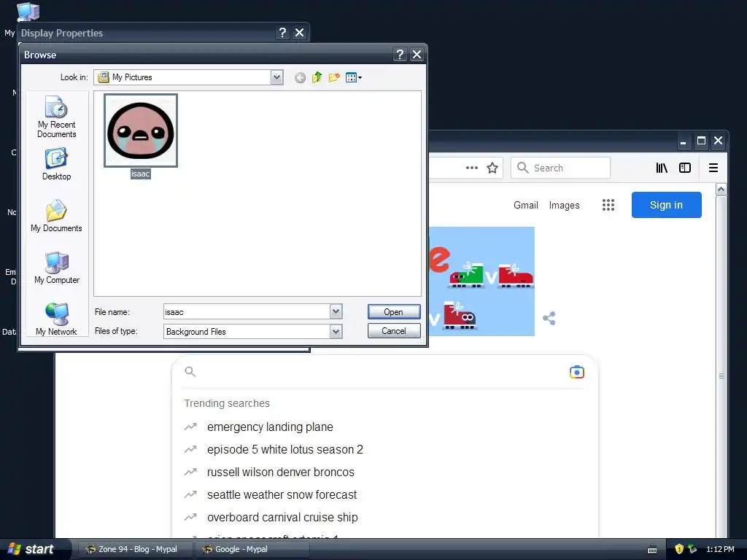Image resolution: width=747 pixels, height=560 pixels.
Task: Open the browser hamburger menu
Action: (713, 168)
